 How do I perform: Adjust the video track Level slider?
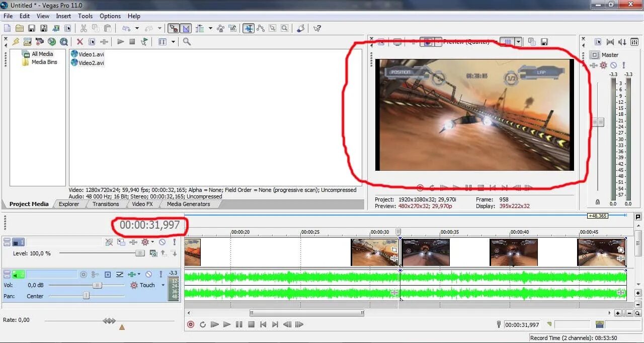[x=139, y=253]
